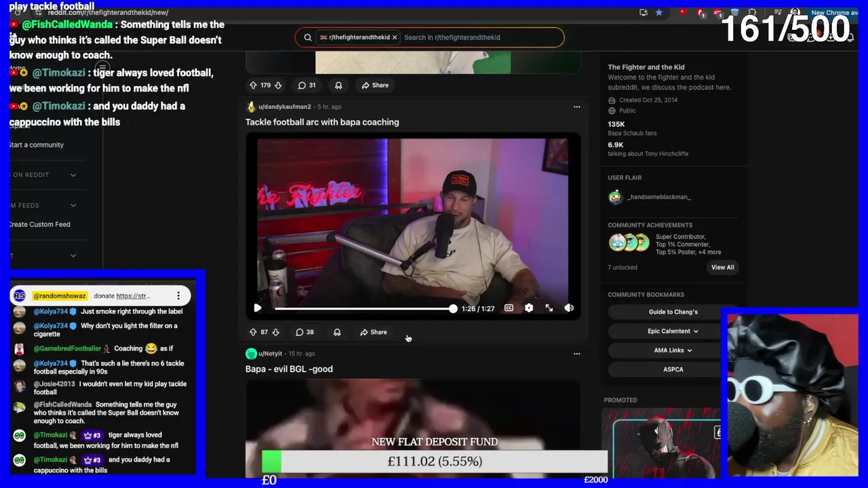Open u/Notyit profile
Viewport: 868px width, 488px height.
[270, 353]
